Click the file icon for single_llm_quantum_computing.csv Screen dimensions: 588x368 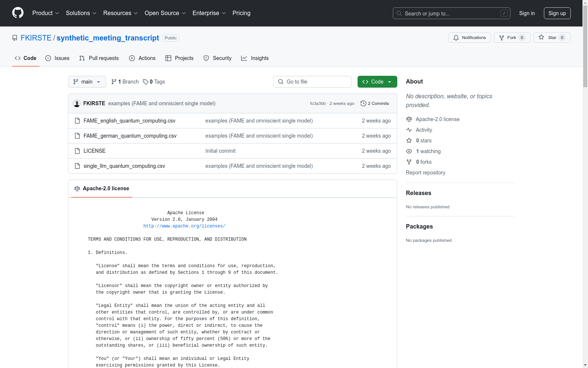77,166
